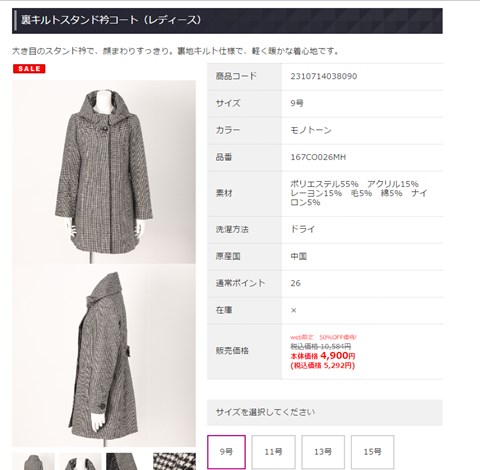The height and width of the screenshot is (470, 480).
Task: Click the カラー value モノトーン
Action: tap(311, 130)
